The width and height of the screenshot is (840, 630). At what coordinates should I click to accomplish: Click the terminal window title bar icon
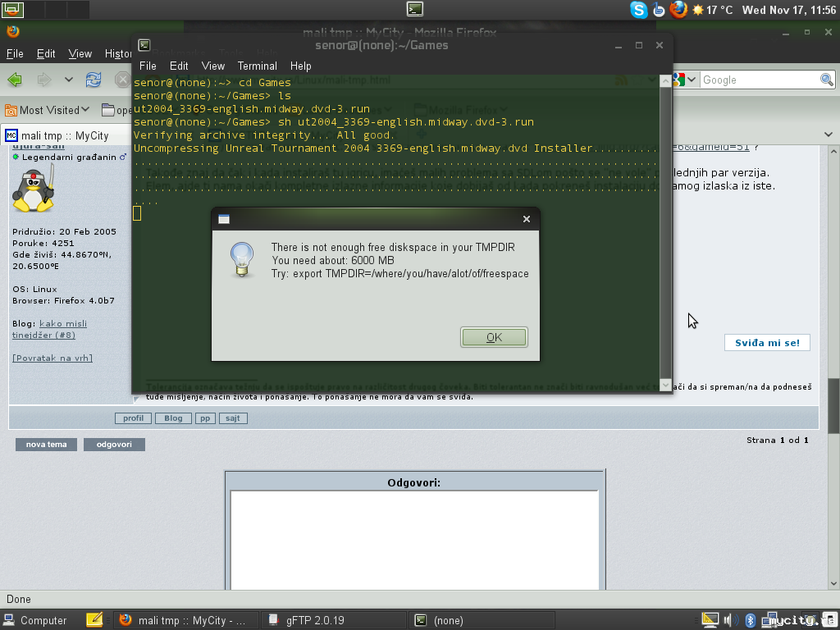pos(144,45)
